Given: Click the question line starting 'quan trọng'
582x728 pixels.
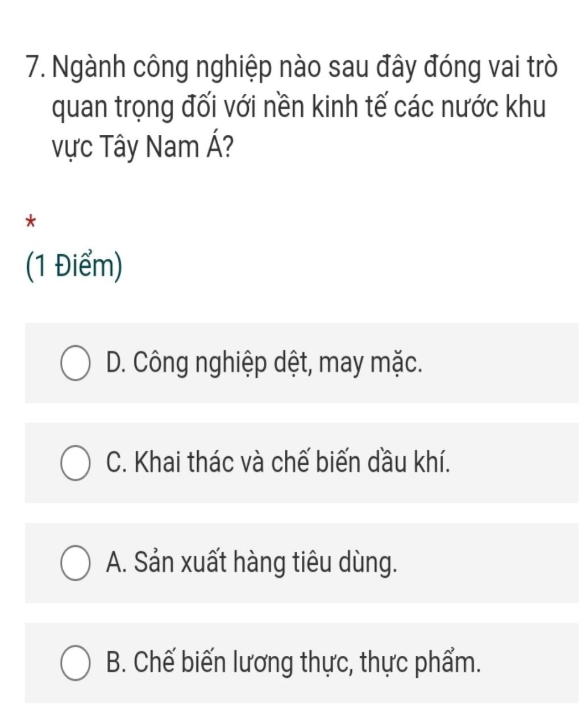Looking at the screenshot, I should [x=298, y=108].
